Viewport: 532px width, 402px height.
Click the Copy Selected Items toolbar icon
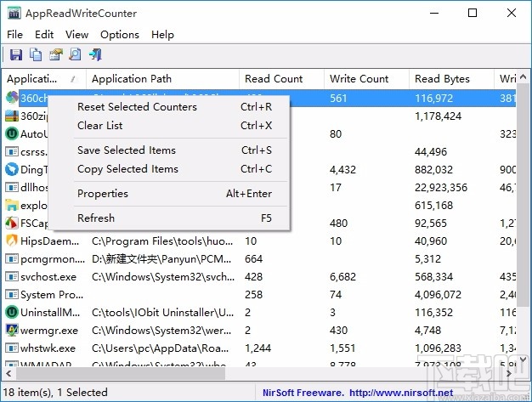coord(36,54)
